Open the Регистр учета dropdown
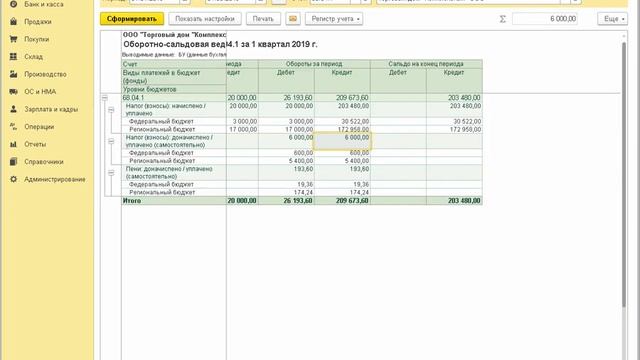Image resolution: width=640 pixels, height=360 pixels. pos(334,19)
